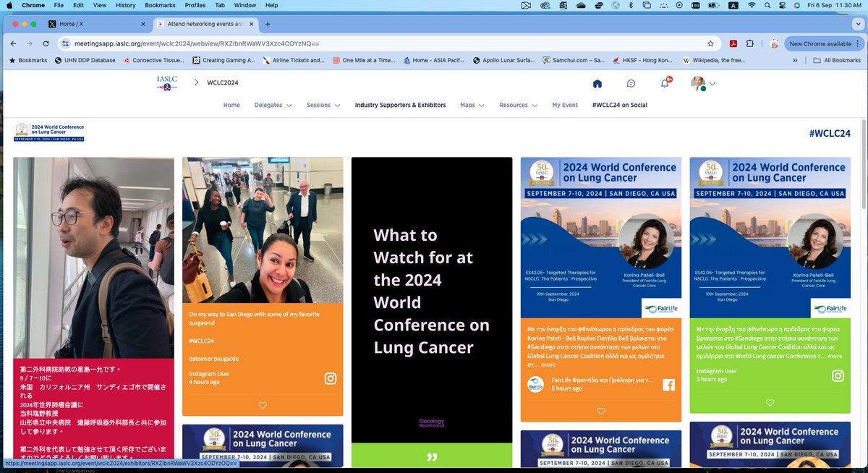
Task: Open the Chrome extensions puzzle icon
Action: pyautogui.click(x=750, y=43)
